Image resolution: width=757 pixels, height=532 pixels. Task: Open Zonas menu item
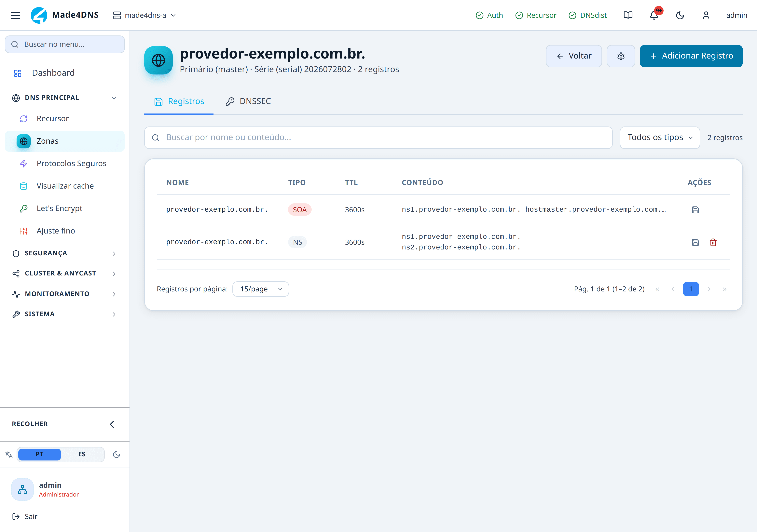click(65, 141)
